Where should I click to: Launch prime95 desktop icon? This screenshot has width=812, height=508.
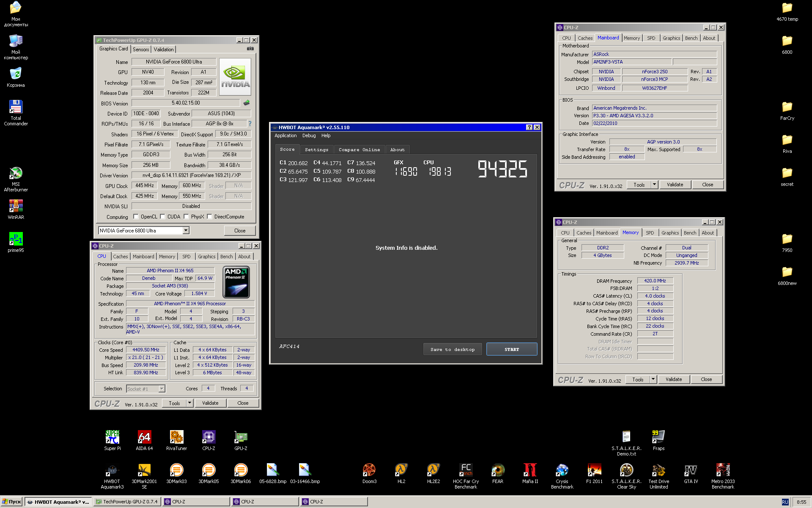pyautogui.click(x=16, y=242)
